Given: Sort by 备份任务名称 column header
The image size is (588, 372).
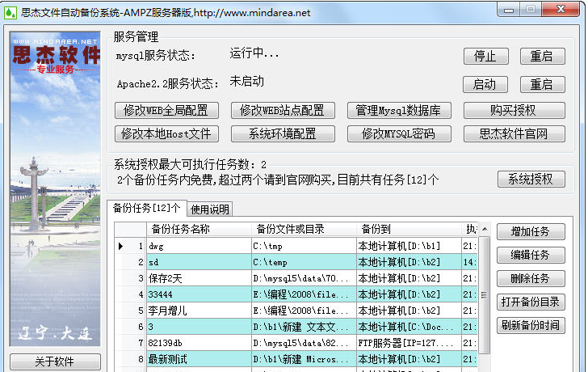Looking at the screenshot, I should click(199, 229).
